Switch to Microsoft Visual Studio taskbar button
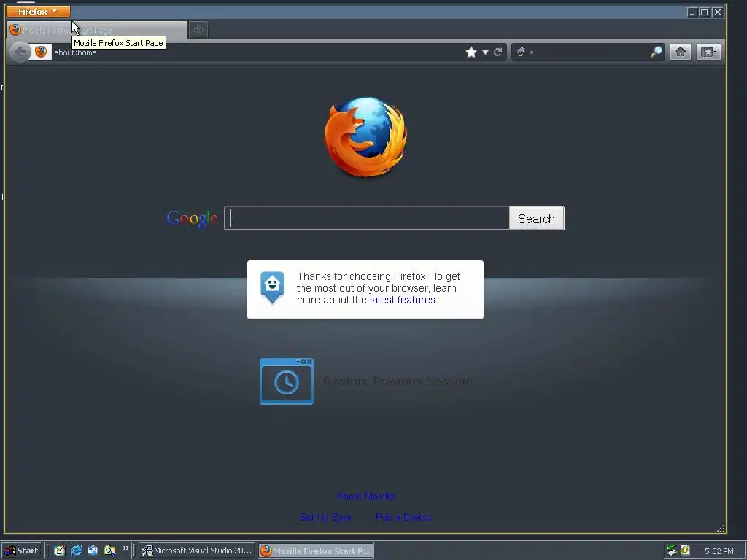The height and width of the screenshot is (560, 747). [x=197, y=551]
